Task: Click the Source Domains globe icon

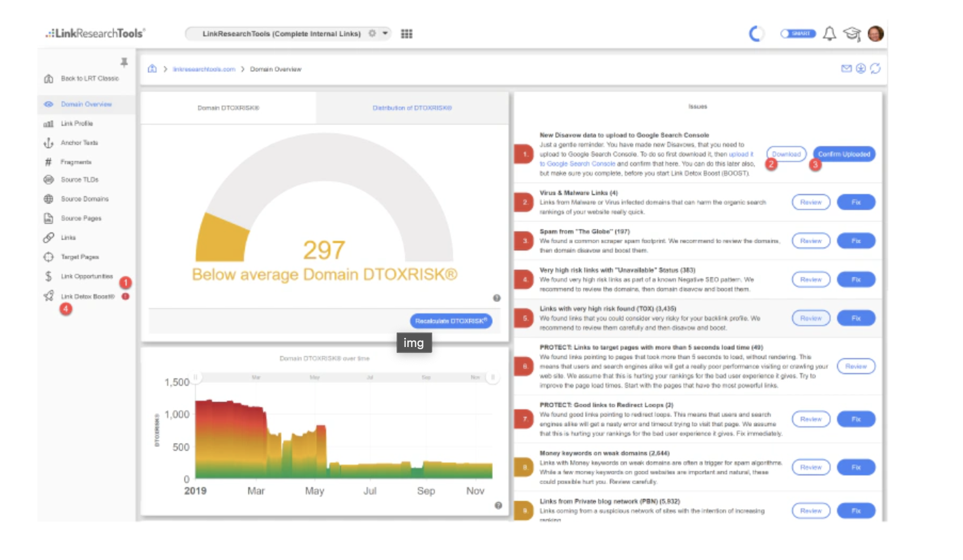Action: click(49, 199)
